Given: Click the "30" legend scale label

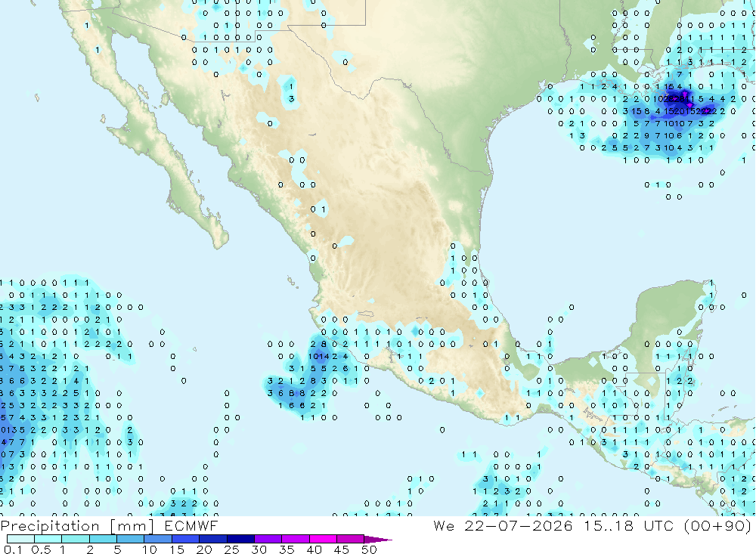Looking at the screenshot, I should coord(259,549).
